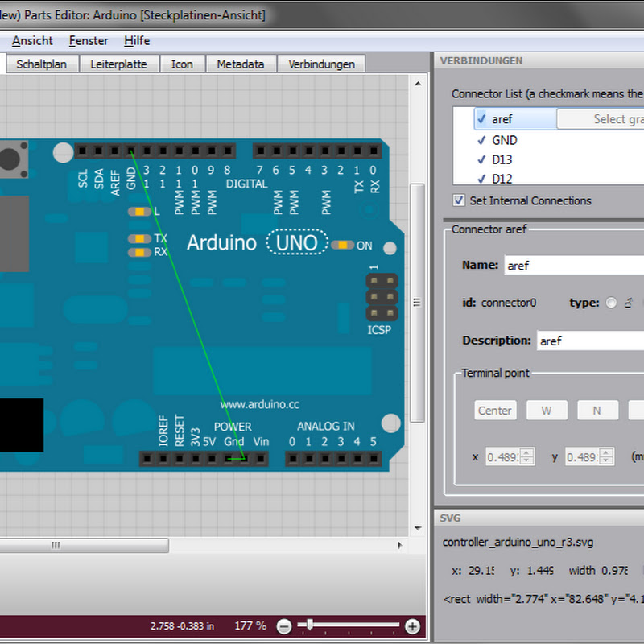Select the D13 connector in list
The image size is (644, 644).
[502, 159]
